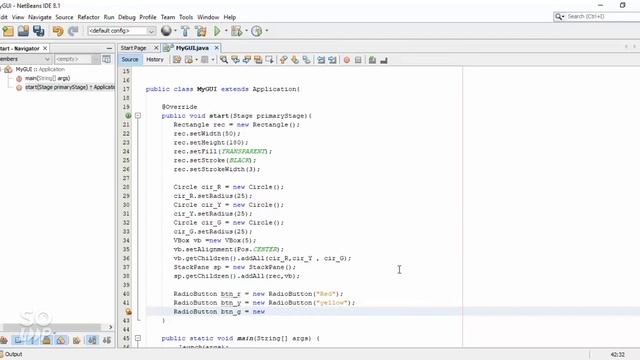The image size is (640, 360).
Task: Click the Open Project toolbar icon
Action: [x=23, y=31]
